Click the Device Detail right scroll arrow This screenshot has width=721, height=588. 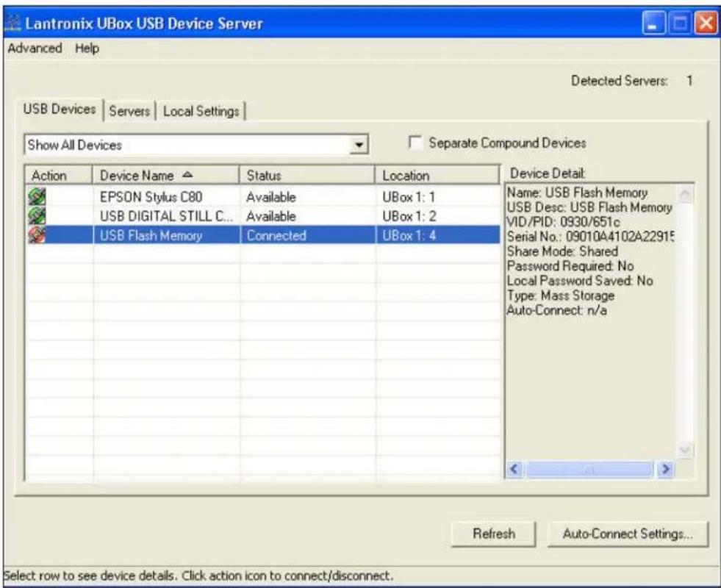(x=665, y=470)
